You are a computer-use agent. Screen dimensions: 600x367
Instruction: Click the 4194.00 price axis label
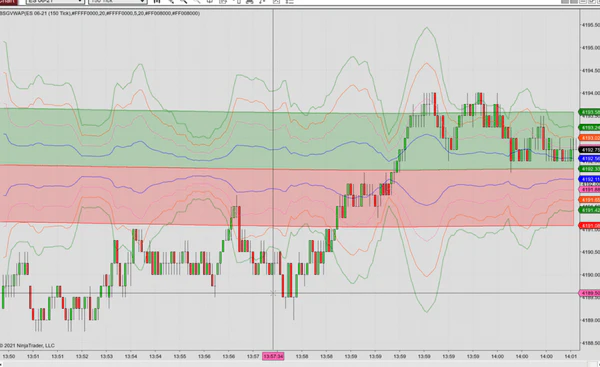pyautogui.click(x=591, y=93)
